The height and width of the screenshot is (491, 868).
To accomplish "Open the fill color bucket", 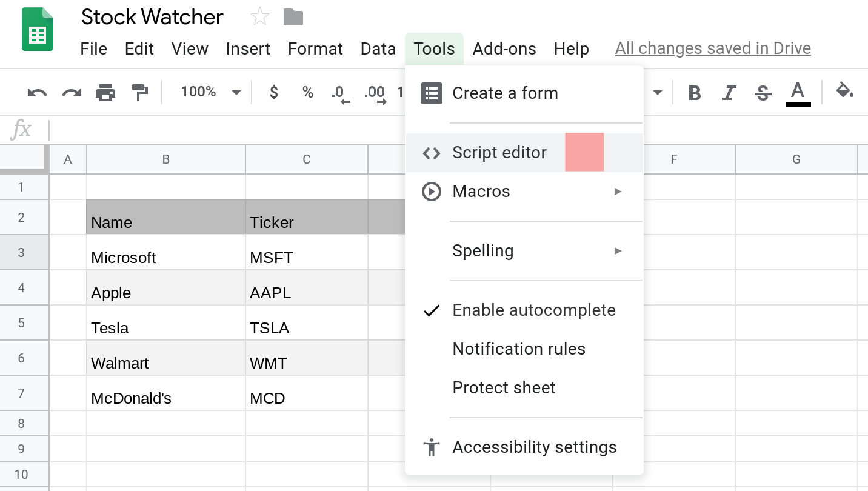I will pyautogui.click(x=844, y=92).
